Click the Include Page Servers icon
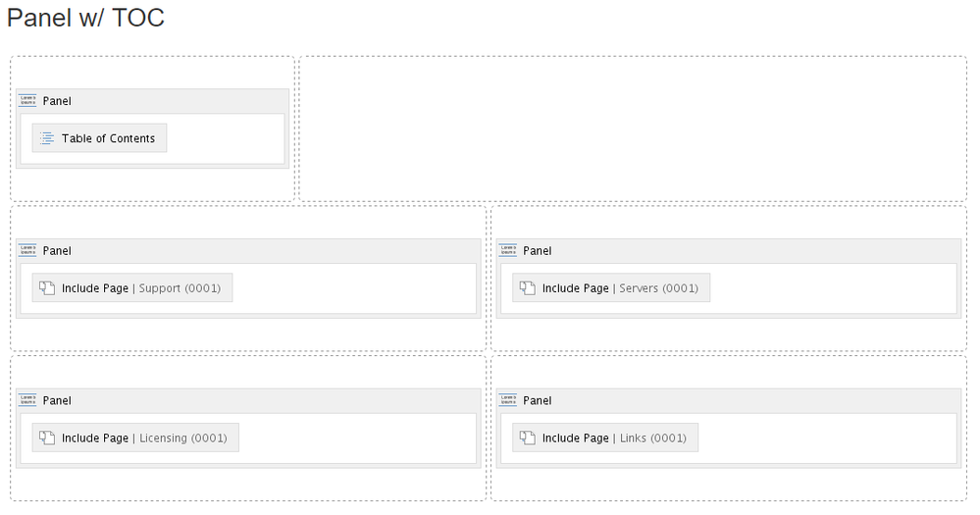Screen dimensions: 980x515 tap(528, 288)
